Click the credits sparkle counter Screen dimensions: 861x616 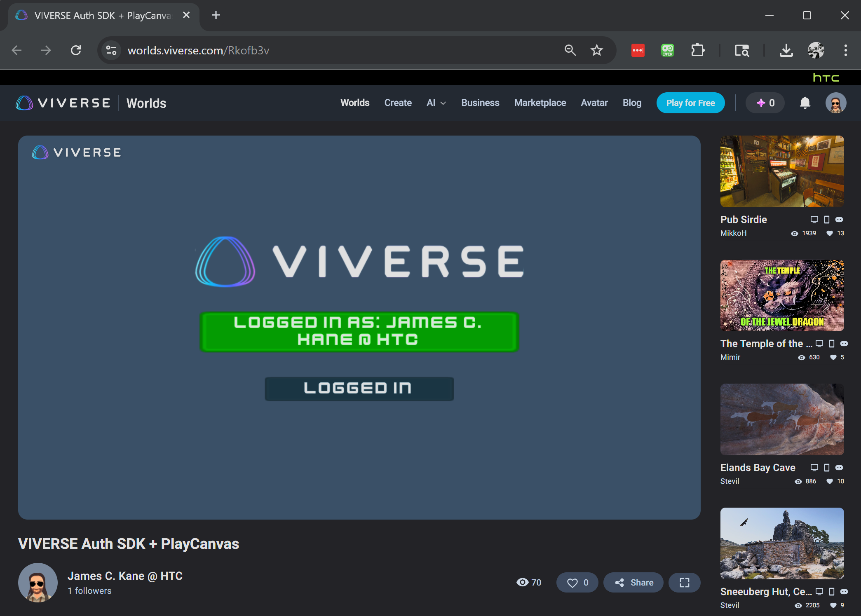coord(765,103)
